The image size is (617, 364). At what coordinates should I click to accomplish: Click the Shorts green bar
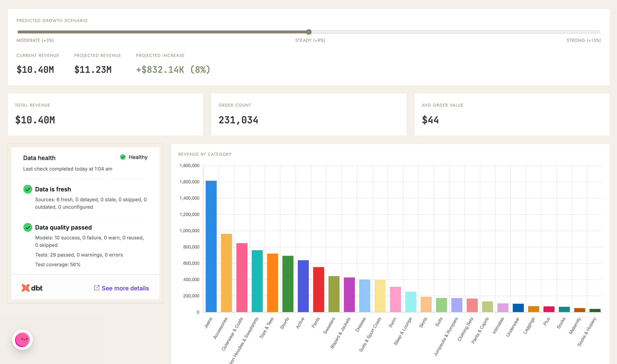coord(288,284)
